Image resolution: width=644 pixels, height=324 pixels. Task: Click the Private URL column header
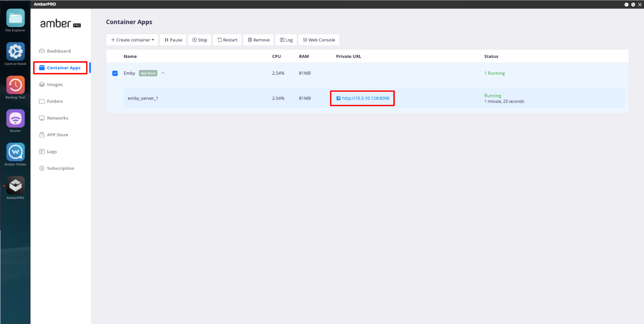pos(349,56)
